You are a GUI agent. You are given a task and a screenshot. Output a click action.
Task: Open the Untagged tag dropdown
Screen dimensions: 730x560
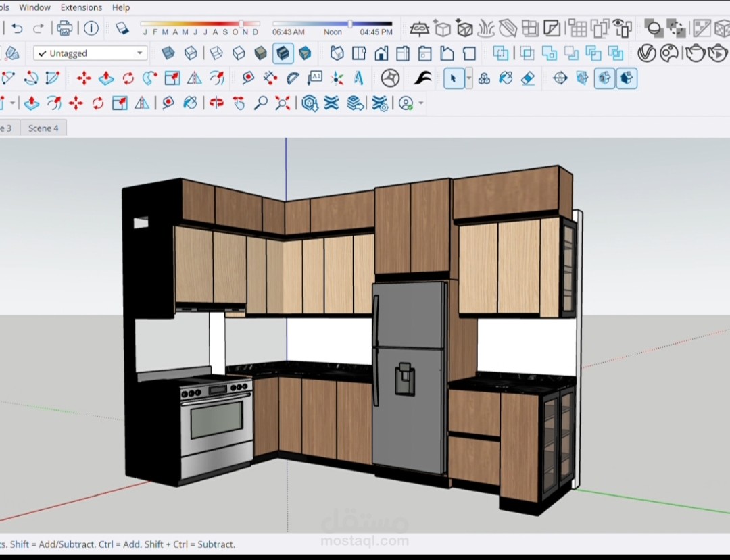(91, 53)
